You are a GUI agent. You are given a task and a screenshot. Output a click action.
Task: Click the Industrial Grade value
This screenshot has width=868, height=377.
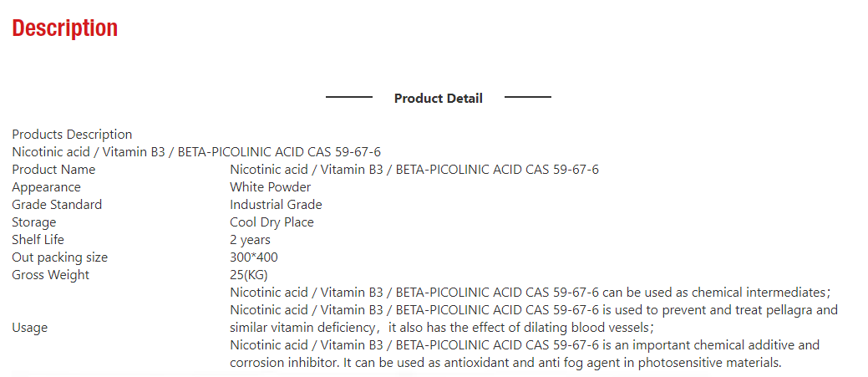pyautogui.click(x=276, y=205)
